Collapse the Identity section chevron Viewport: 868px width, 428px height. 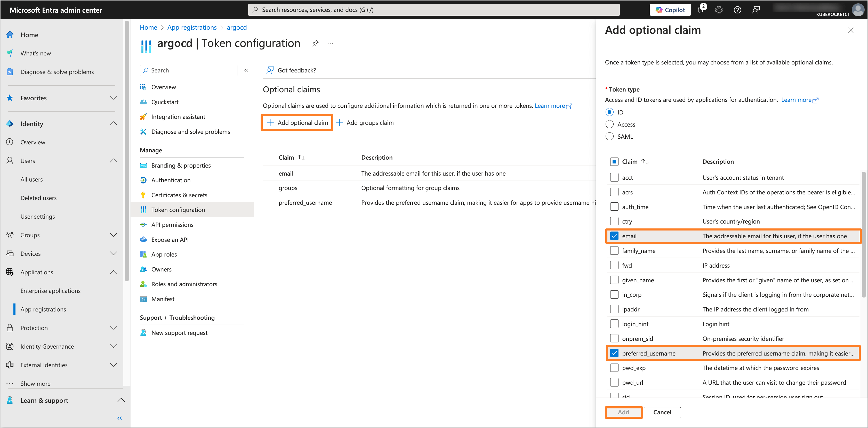[x=114, y=124]
